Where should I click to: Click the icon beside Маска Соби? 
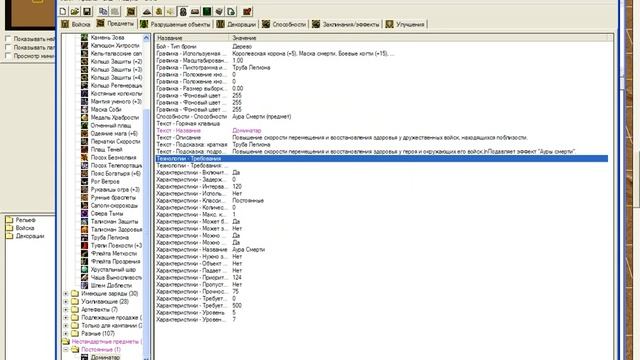(x=84, y=109)
